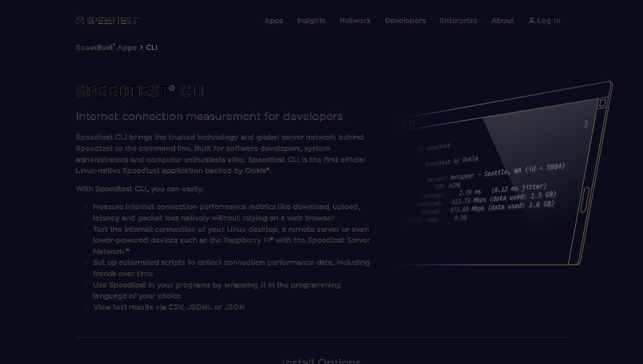Click the user icon beside Log In

[x=531, y=20]
